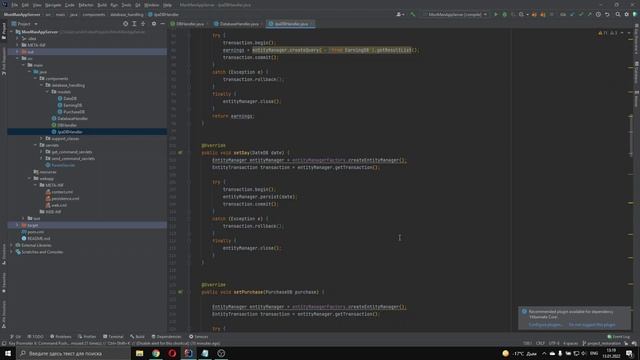Open Build tool window at bottom
Viewport: 640px width, 360px height.
(138, 337)
